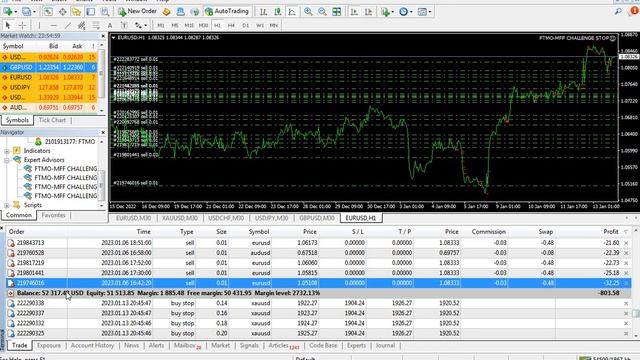The width and height of the screenshot is (640, 360).
Task: Select the text 'A' drawing tool
Action: point(110,25)
